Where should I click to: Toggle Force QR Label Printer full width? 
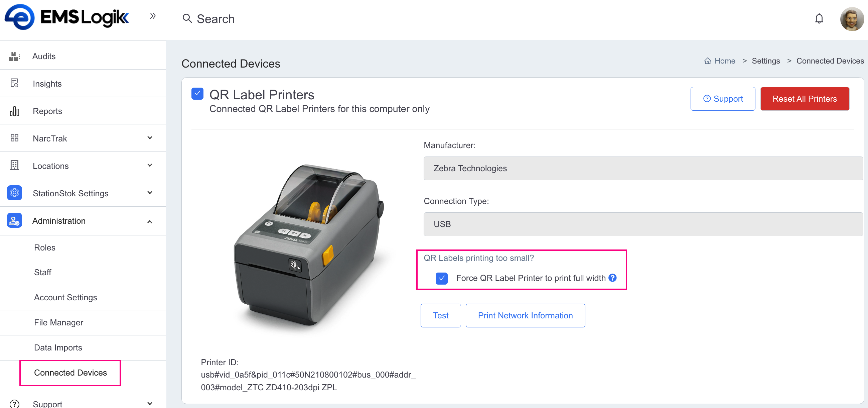pos(441,278)
